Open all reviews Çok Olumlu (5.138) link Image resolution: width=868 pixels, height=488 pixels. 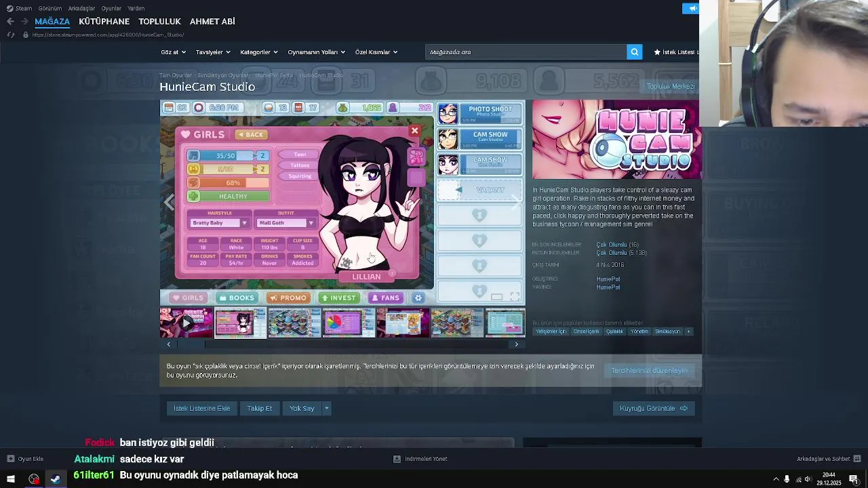[x=621, y=253]
